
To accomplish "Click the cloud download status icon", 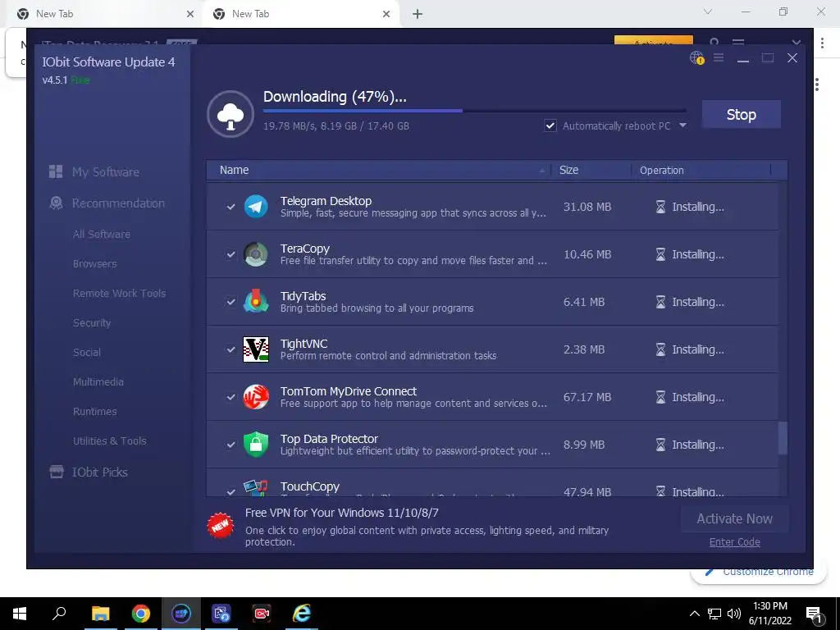I will tap(231, 113).
